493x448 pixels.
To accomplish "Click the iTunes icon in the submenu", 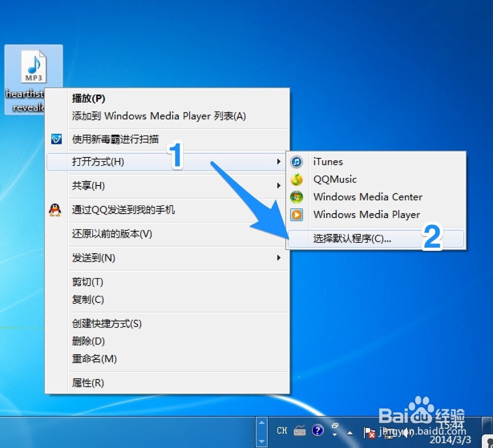I will tap(296, 162).
